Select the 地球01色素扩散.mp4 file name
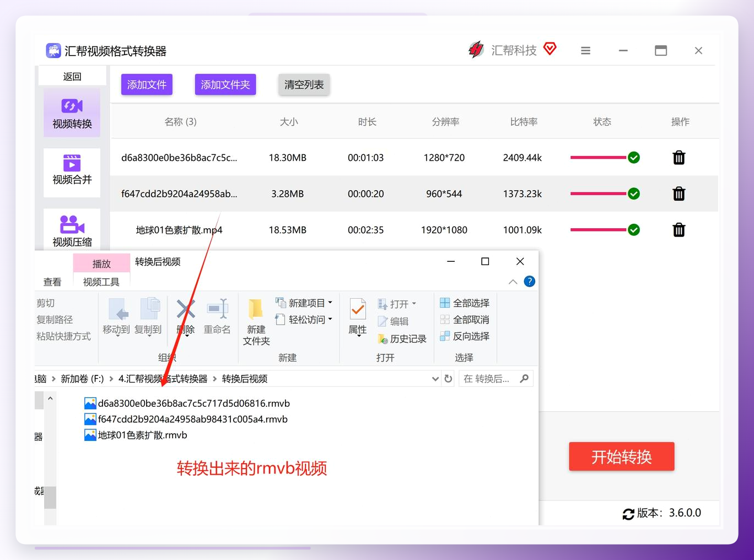The image size is (754, 560). coord(179,230)
